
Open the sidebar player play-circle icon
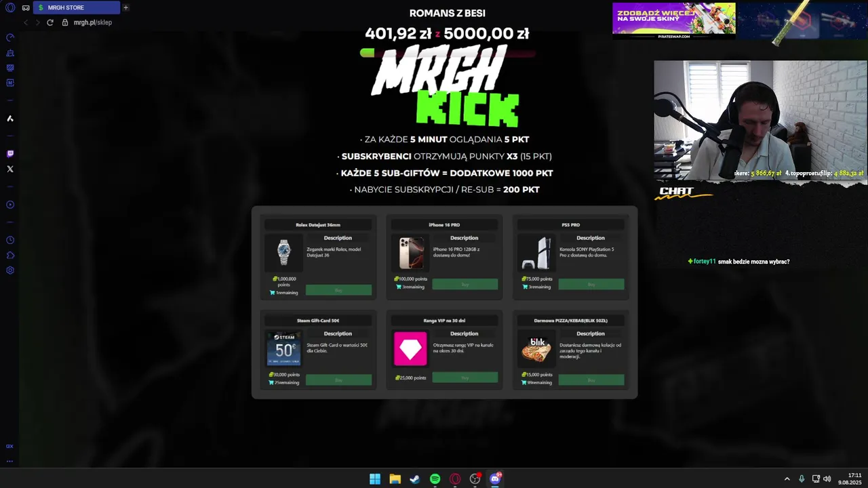[x=10, y=205]
